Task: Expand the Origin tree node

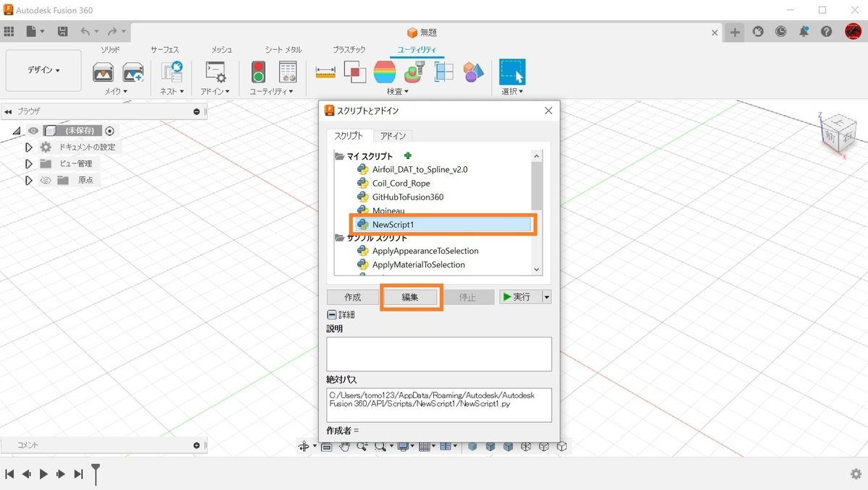Action: pyautogui.click(x=29, y=180)
